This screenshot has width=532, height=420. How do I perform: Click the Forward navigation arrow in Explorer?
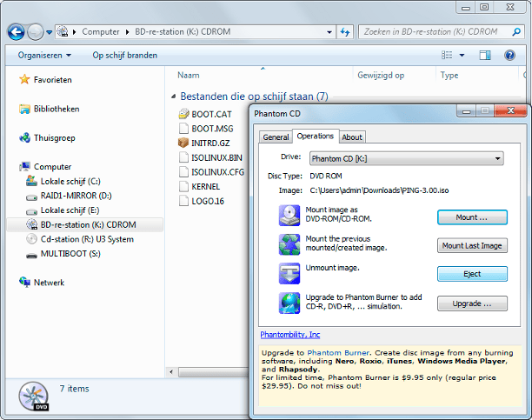click(36, 32)
